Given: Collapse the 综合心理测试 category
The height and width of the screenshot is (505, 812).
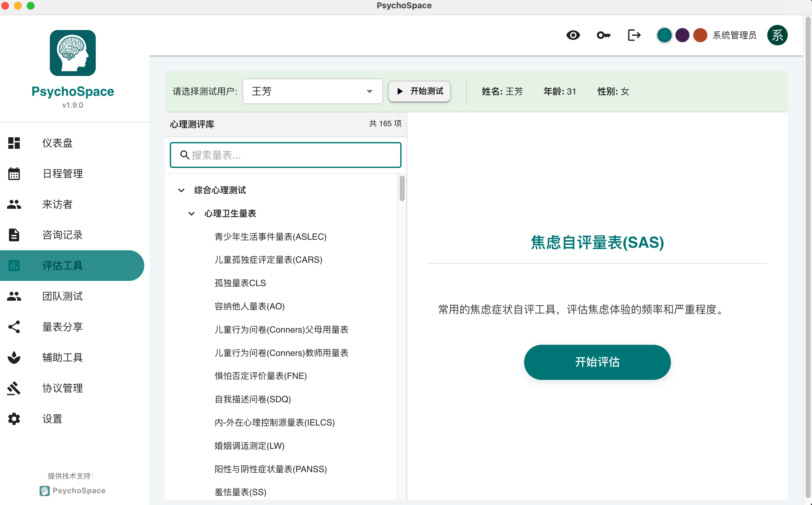Looking at the screenshot, I should pos(181,190).
